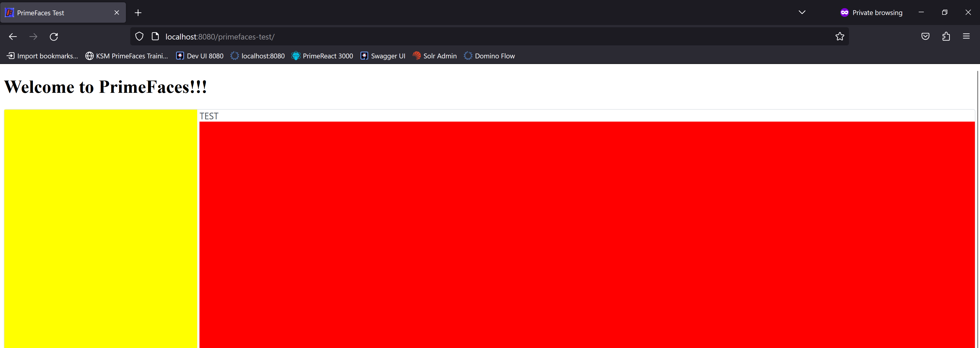Save the page to Pocket

(x=925, y=36)
